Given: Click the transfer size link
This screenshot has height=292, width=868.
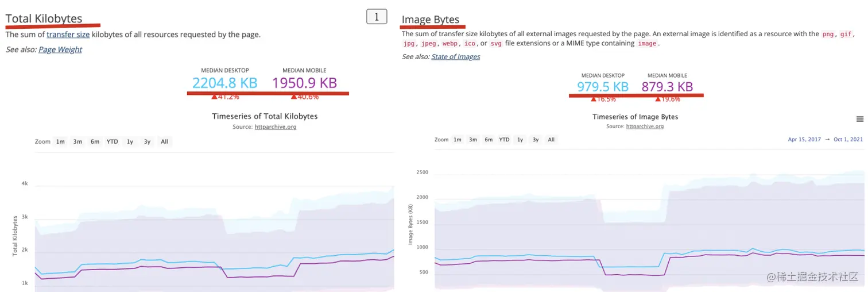Looking at the screenshot, I should 68,34.
